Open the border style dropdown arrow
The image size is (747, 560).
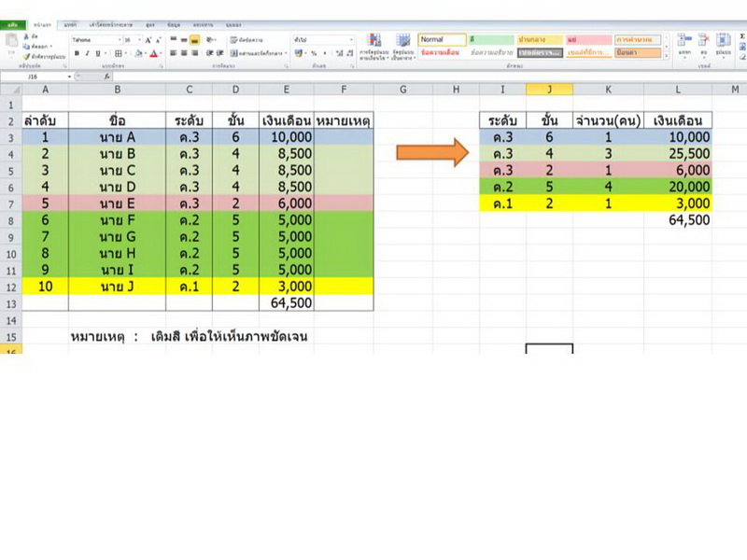point(125,52)
